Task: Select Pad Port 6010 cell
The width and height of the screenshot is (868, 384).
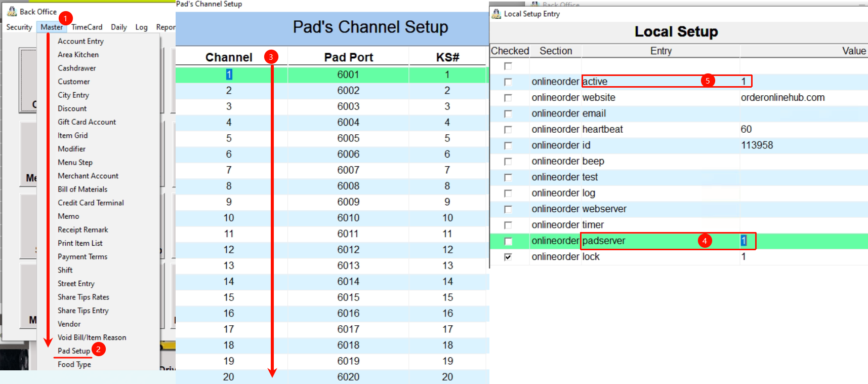Action: click(x=348, y=218)
